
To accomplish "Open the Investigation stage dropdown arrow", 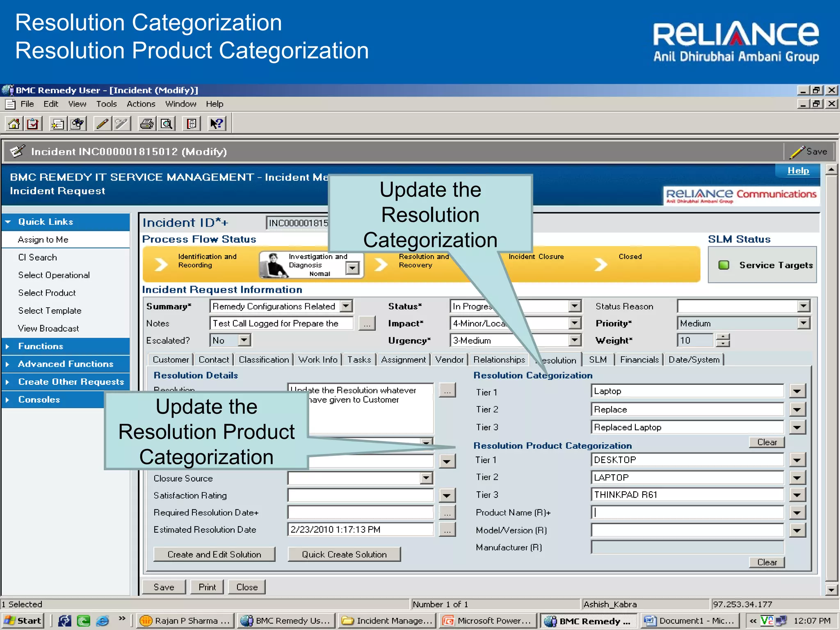I will [x=353, y=268].
